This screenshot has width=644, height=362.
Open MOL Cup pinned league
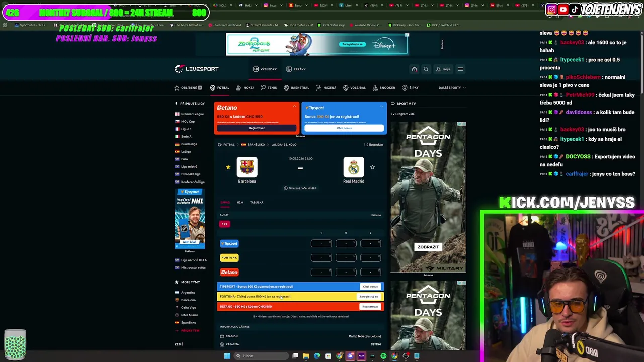click(x=185, y=122)
